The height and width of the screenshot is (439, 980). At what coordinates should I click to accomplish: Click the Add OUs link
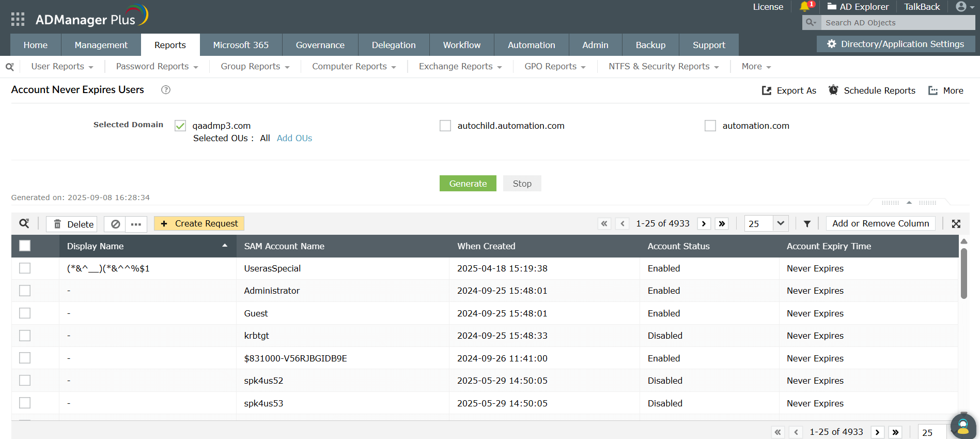tap(294, 138)
